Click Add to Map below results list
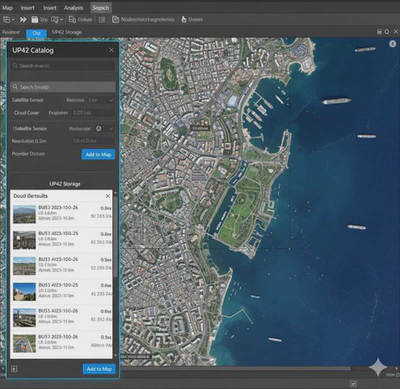 tap(99, 369)
